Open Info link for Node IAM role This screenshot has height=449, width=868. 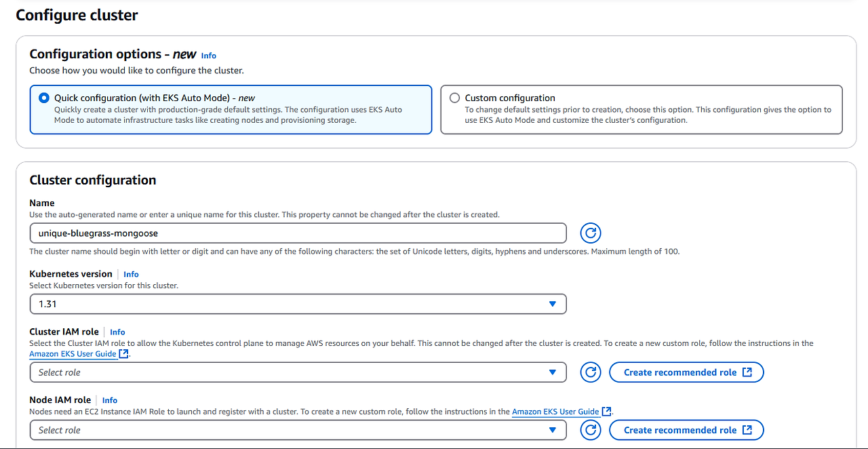tap(110, 400)
